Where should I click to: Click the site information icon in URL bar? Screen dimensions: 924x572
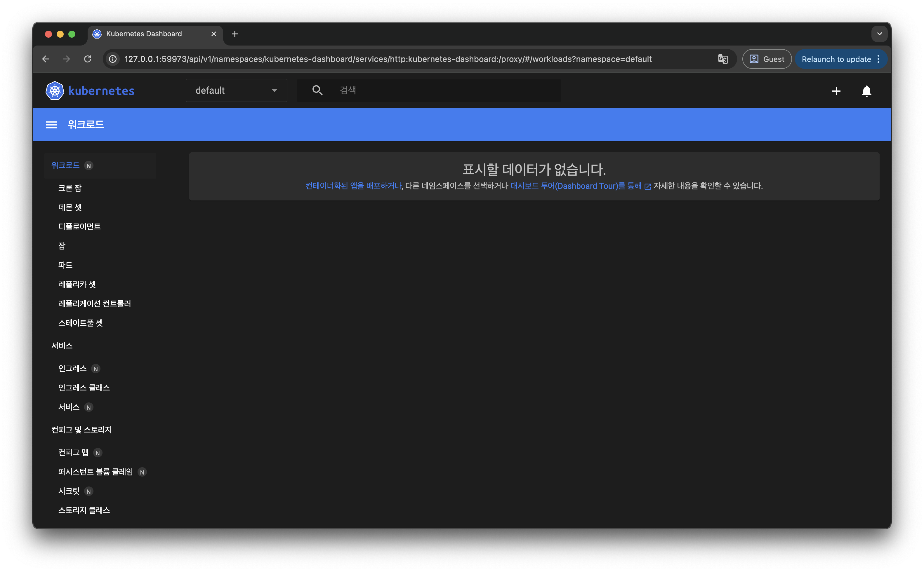click(x=113, y=60)
